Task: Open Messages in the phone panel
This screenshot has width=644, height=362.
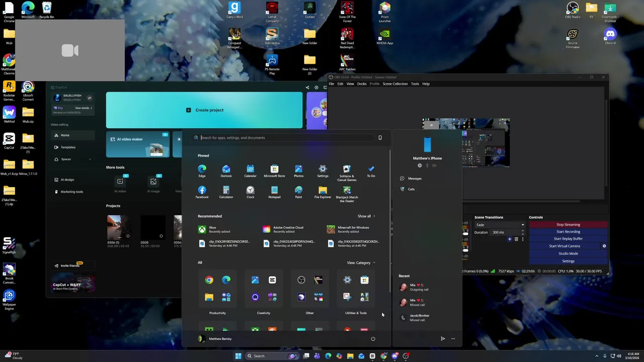Action: (411, 178)
